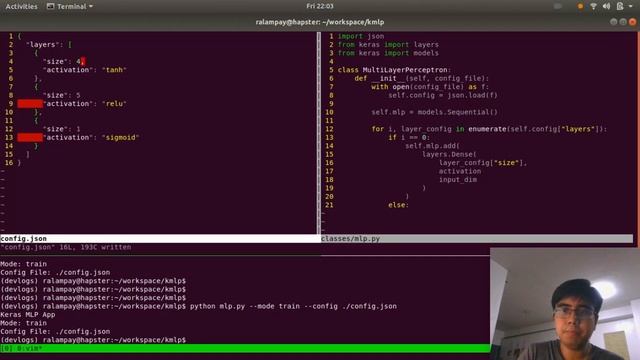
Task: Click the Terminal icon in top bar
Action: [51, 7]
